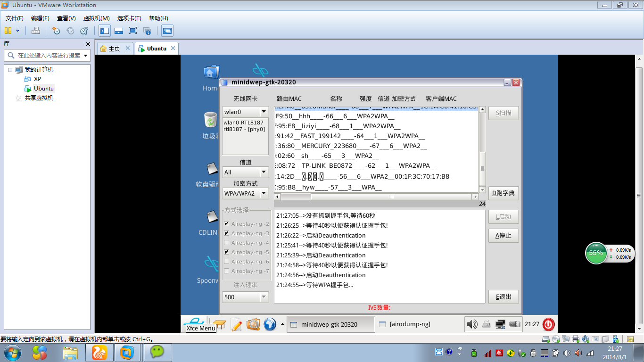Toggle the Aireplay-ng -2 checkbox
This screenshot has height=362, width=644.
click(227, 224)
